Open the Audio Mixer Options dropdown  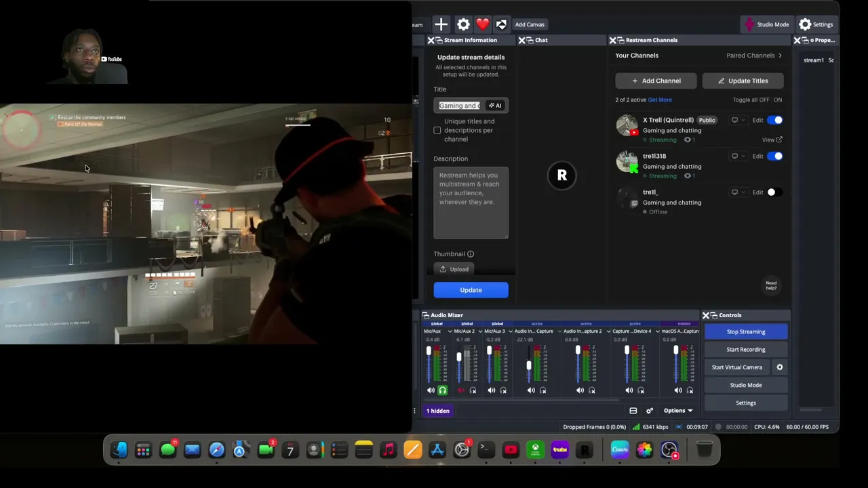pos(678,411)
